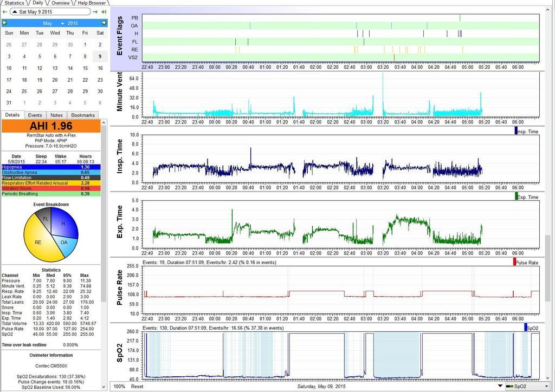
Task: Click the SpO2 Desaturations: 130 line
Action: coord(51,376)
